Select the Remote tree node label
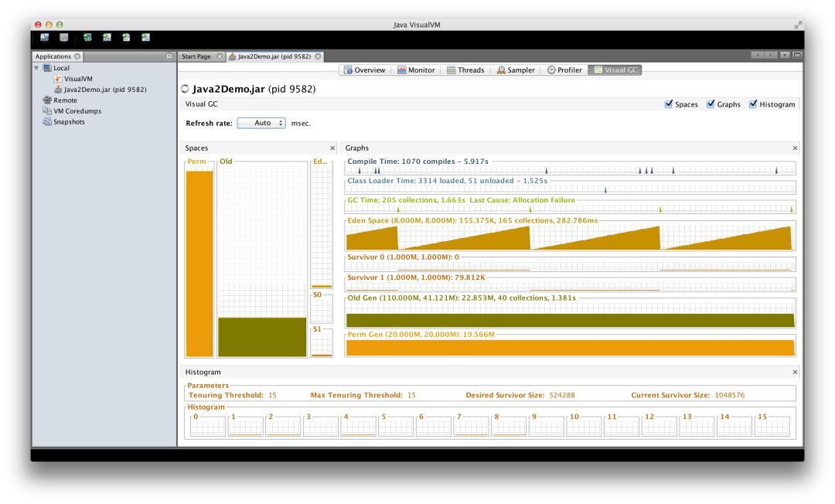835x504 pixels. tap(65, 100)
